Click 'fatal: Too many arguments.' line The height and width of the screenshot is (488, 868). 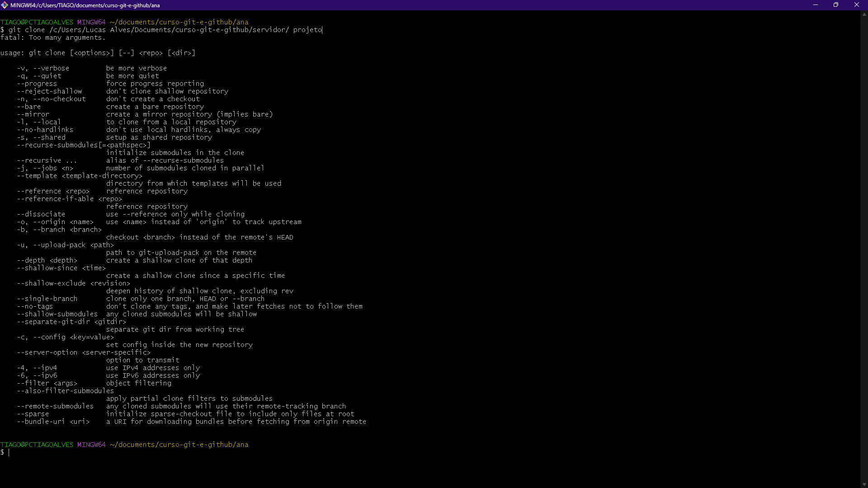pyautogui.click(x=53, y=38)
